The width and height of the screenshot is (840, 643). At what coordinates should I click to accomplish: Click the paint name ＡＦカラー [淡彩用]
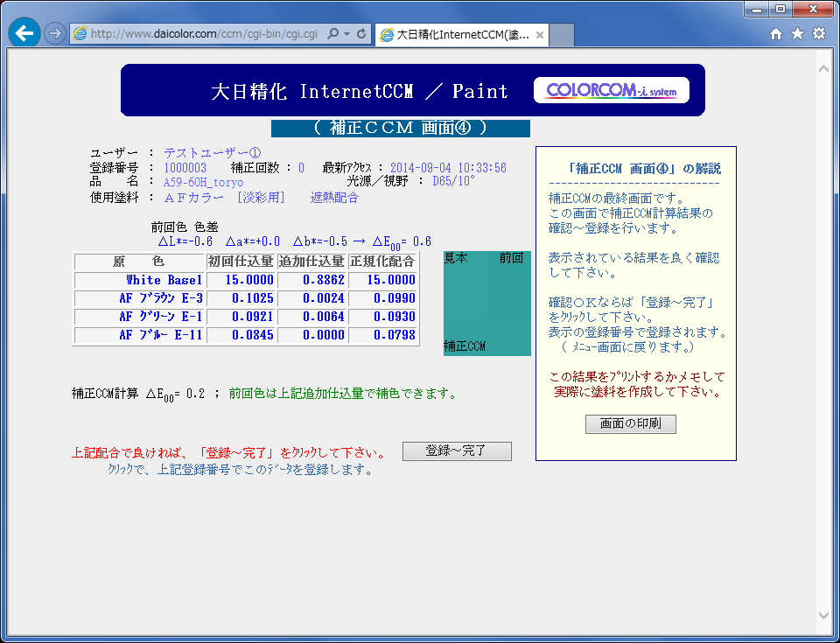(x=224, y=197)
